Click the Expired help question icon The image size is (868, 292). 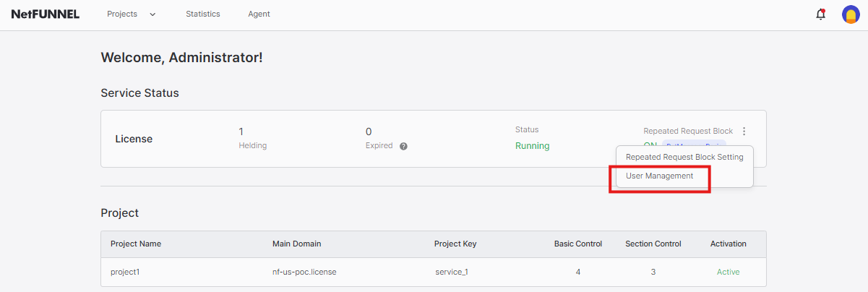[x=403, y=146]
